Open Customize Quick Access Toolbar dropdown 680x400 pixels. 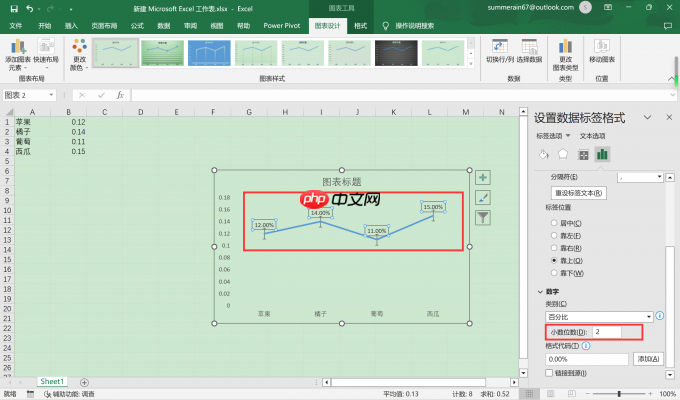coord(70,9)
